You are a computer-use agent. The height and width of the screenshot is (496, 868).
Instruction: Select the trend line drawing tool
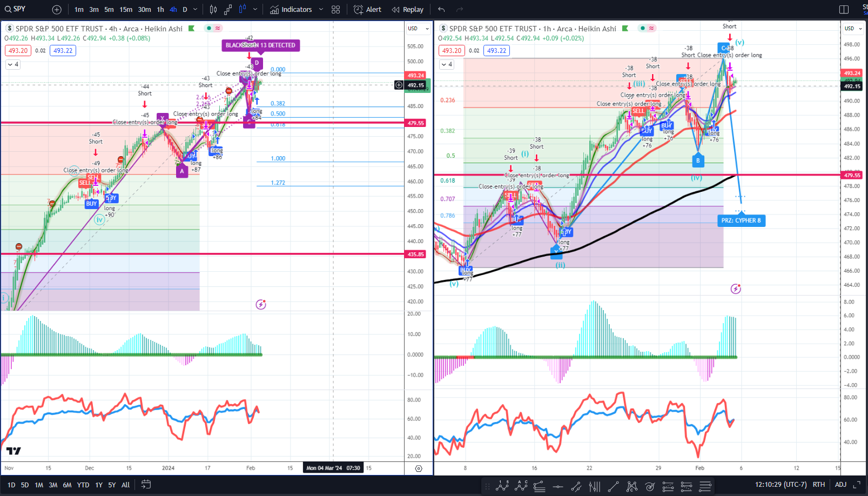(613, 487)
